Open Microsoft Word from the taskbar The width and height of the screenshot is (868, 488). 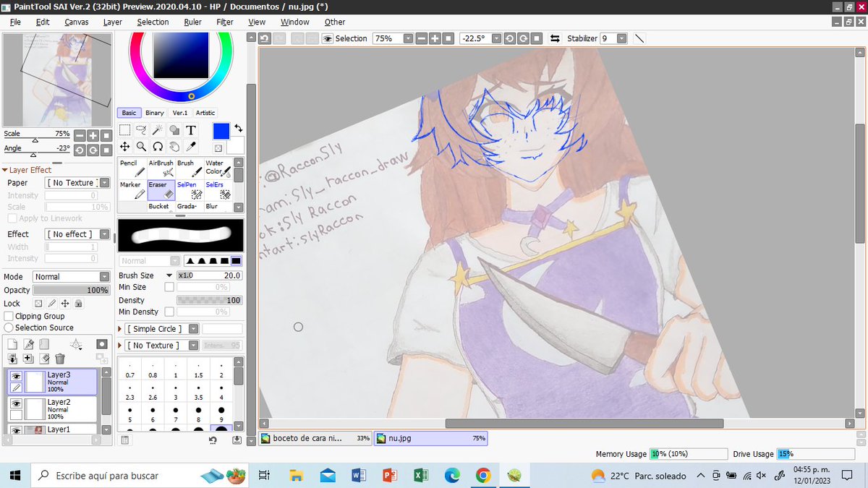(x=359, y=476)
